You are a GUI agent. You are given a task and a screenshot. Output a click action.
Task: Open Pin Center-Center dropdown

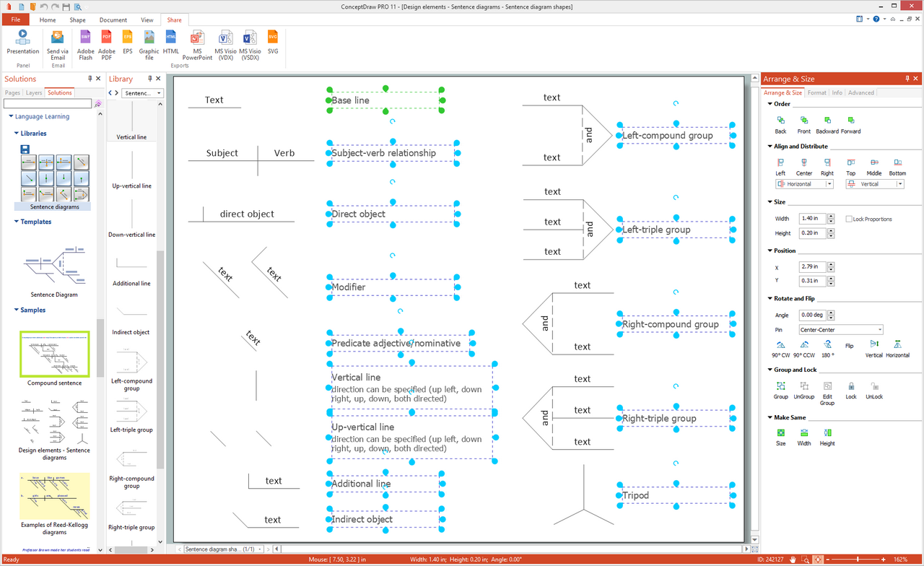(841, 330)
